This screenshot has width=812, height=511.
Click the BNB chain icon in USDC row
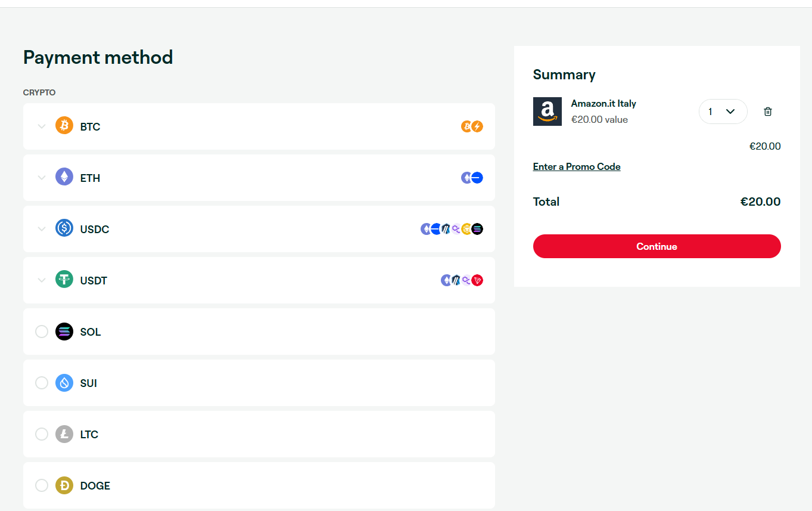pos(466,229)
